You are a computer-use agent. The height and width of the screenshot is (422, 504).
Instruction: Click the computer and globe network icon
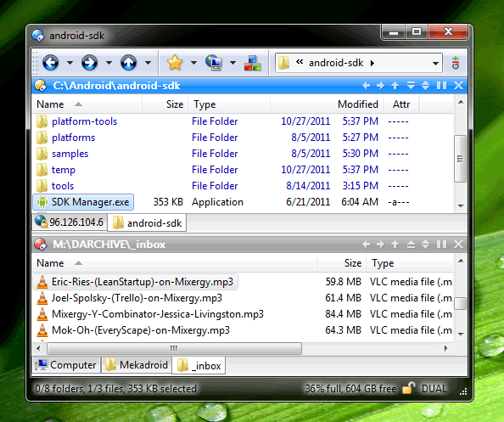tap(214, 62)
